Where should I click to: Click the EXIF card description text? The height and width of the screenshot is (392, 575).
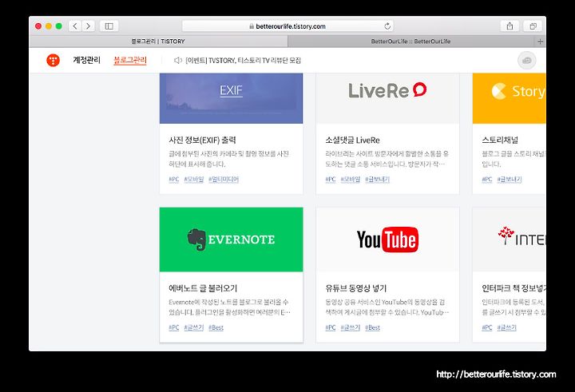[229, 159]
